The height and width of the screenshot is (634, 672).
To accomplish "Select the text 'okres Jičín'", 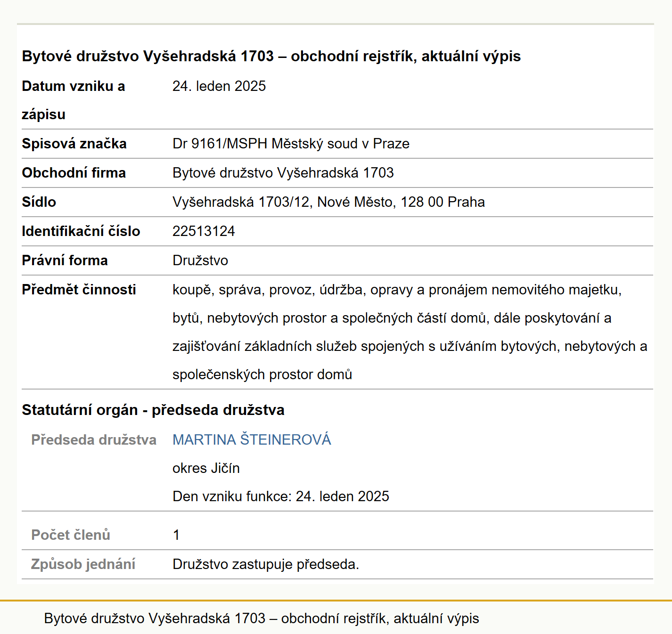I will (206, 468).
